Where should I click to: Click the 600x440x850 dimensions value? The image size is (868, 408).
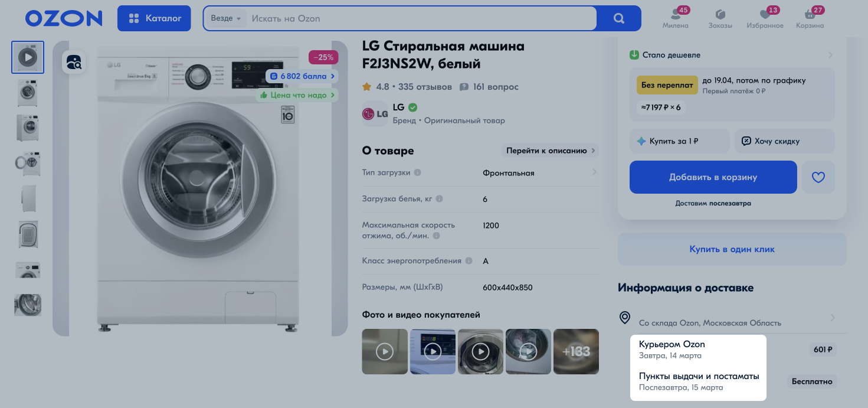(x=507, y=288)
